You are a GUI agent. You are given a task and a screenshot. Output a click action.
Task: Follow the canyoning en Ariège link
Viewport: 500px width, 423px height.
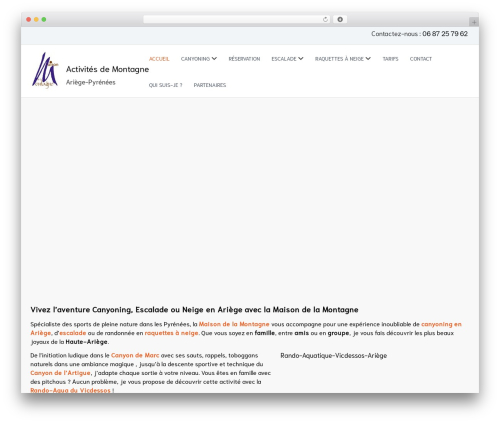click(x=441, y=324)
